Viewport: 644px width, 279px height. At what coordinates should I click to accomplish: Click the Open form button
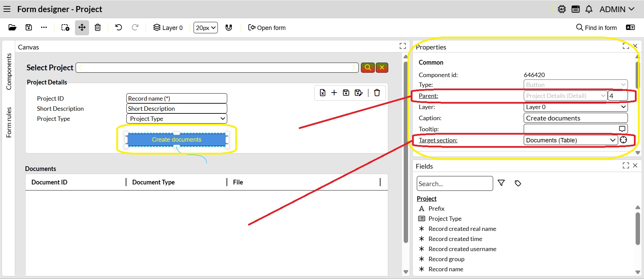267,28
